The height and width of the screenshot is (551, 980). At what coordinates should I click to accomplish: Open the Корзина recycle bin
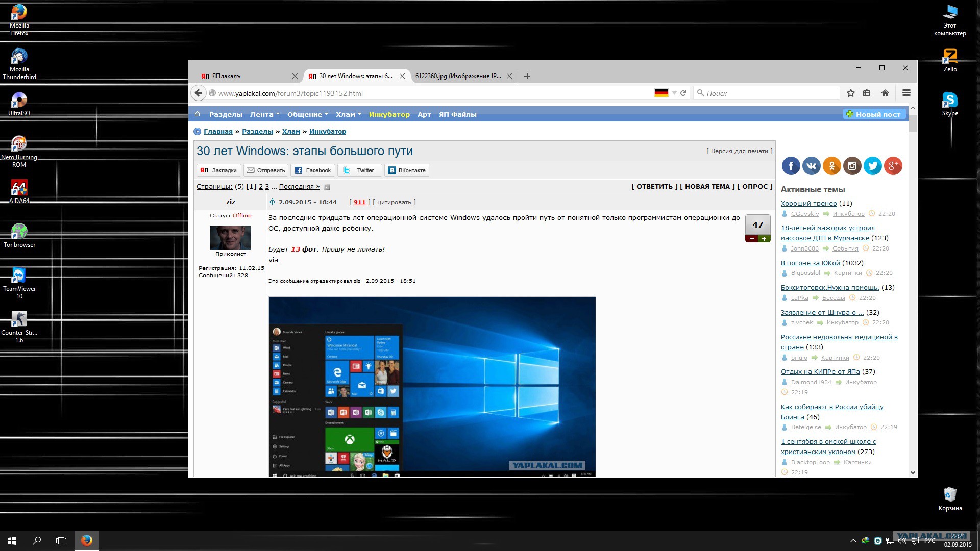click(x=950, y=498)
